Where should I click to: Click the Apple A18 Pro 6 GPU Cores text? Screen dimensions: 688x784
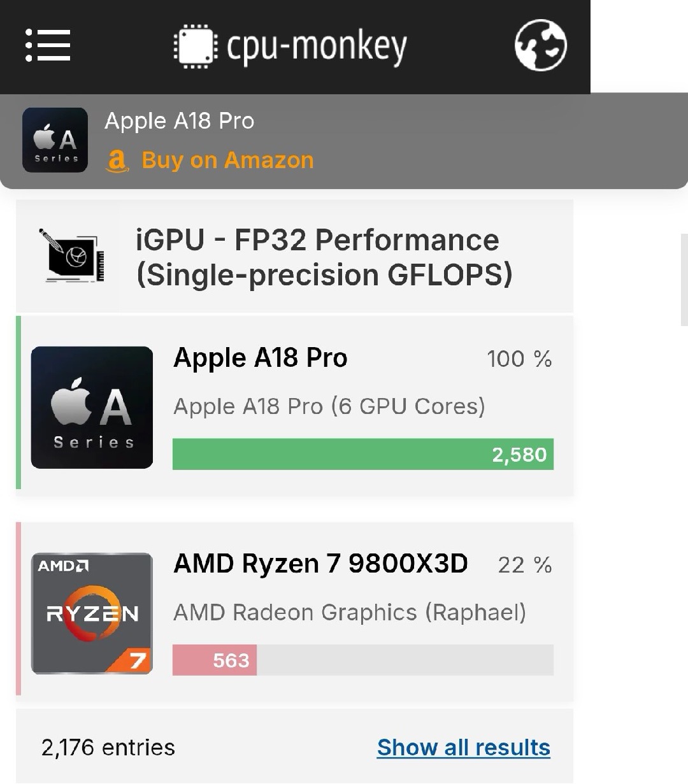coord(329,406)
